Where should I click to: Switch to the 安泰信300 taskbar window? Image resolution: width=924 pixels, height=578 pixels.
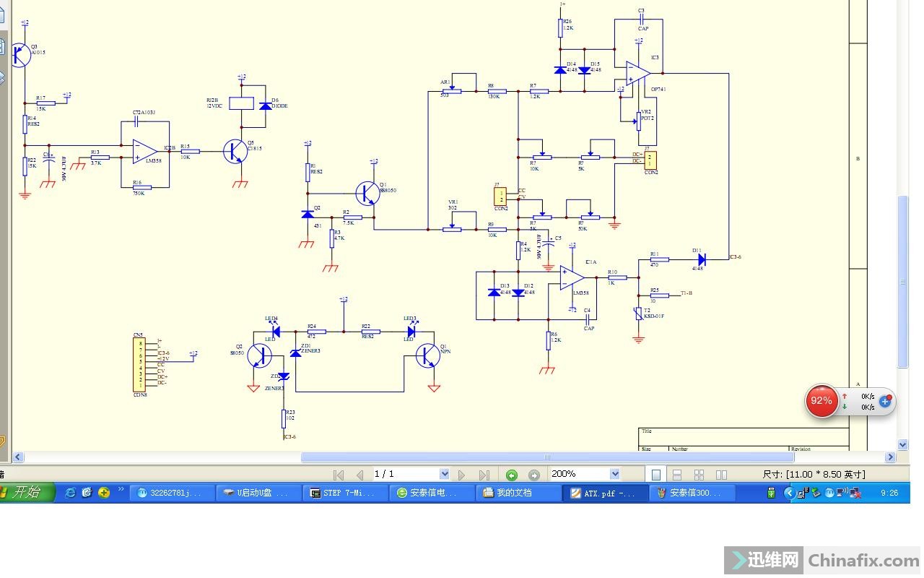pyautogui.click(x=692, y=493)
